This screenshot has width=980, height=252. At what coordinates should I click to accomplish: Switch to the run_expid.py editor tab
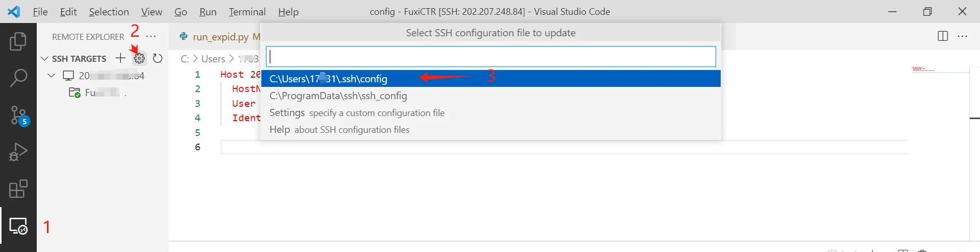coord(220,37)
